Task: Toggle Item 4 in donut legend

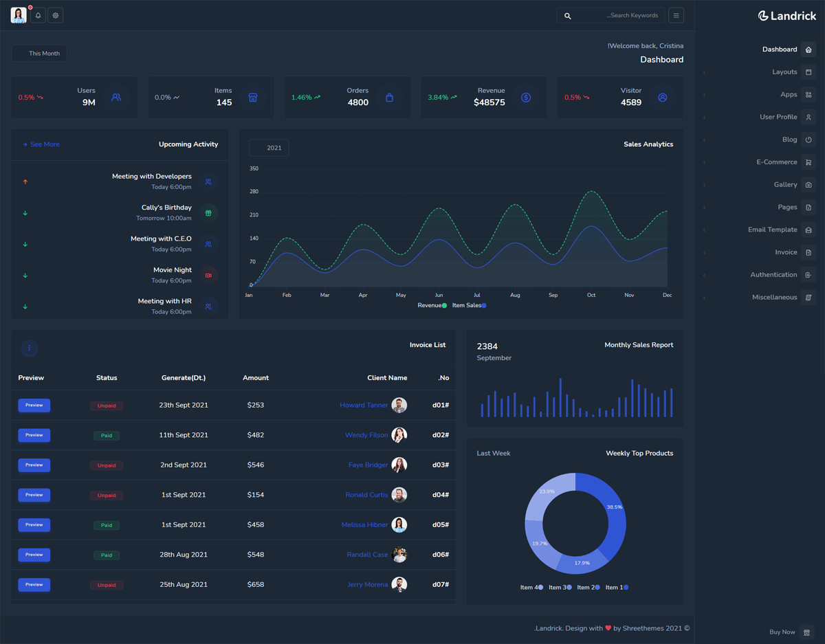Action: (x=531, y=588)
